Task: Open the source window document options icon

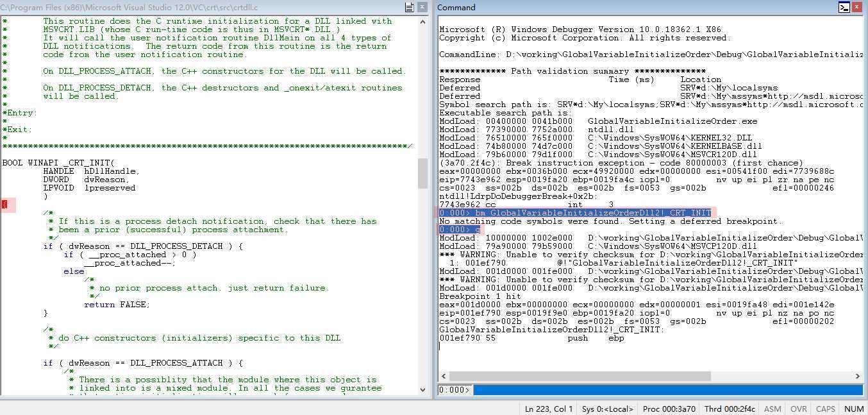Action: [x=410, y=8]
